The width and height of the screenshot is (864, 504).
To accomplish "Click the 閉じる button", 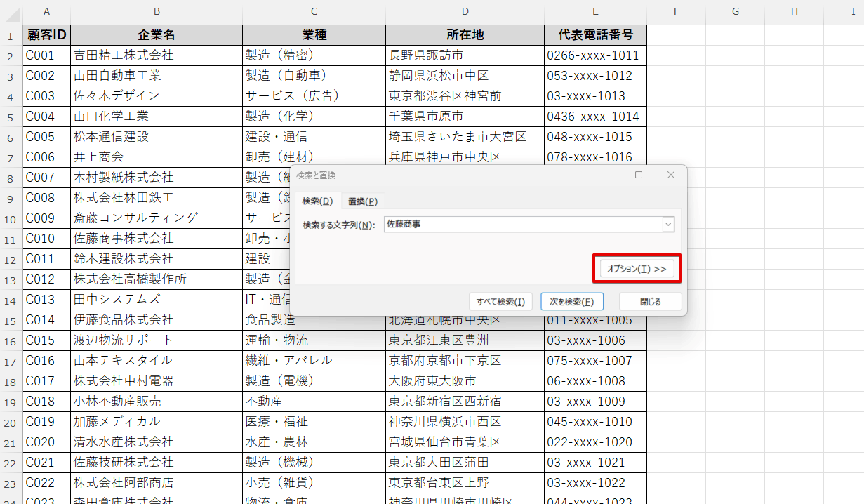I will [650, 302].
